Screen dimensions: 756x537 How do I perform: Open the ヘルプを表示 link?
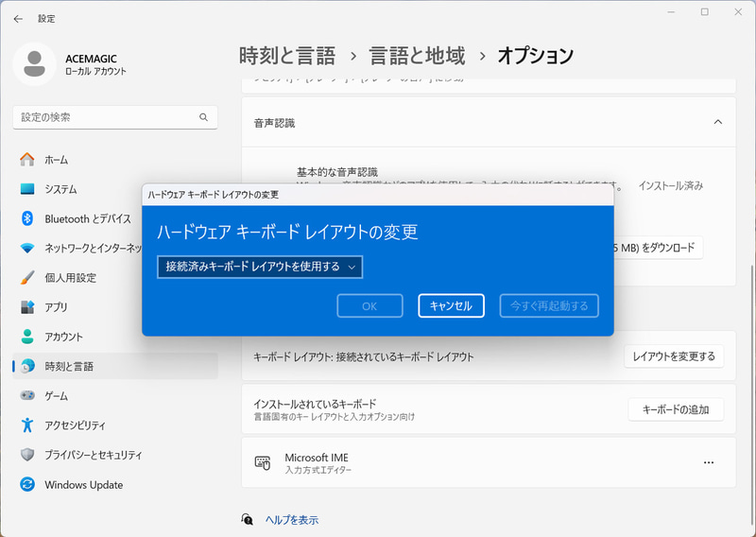point(292,520)
